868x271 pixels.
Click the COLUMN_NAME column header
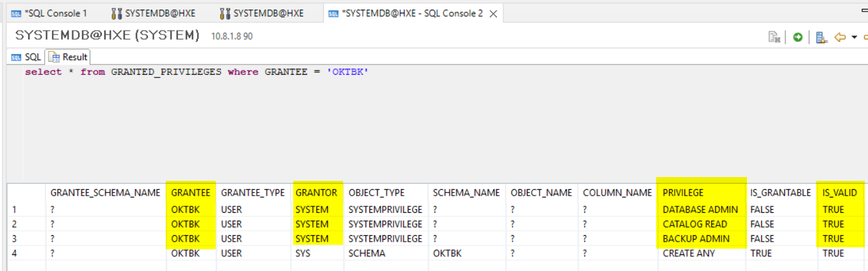pos(617,192)
